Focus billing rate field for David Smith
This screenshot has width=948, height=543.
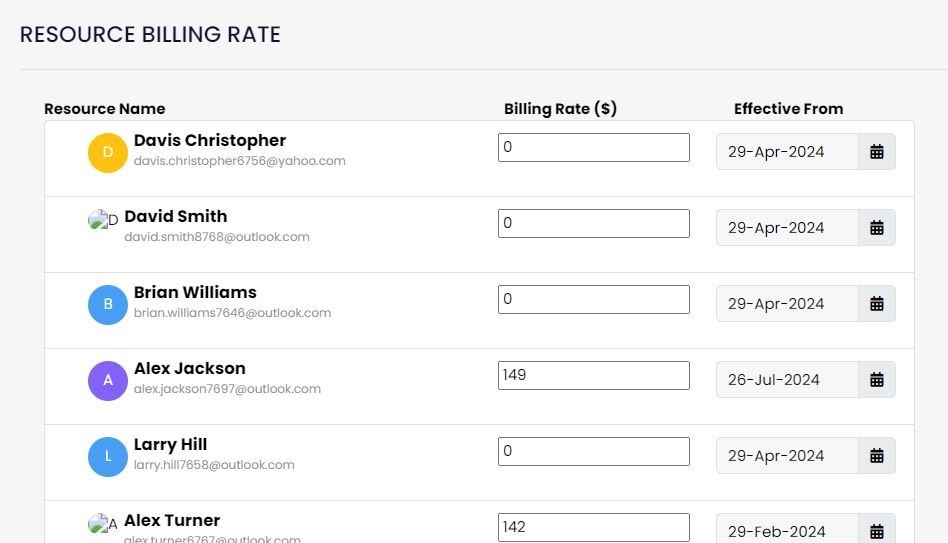(x=593, y=223)
